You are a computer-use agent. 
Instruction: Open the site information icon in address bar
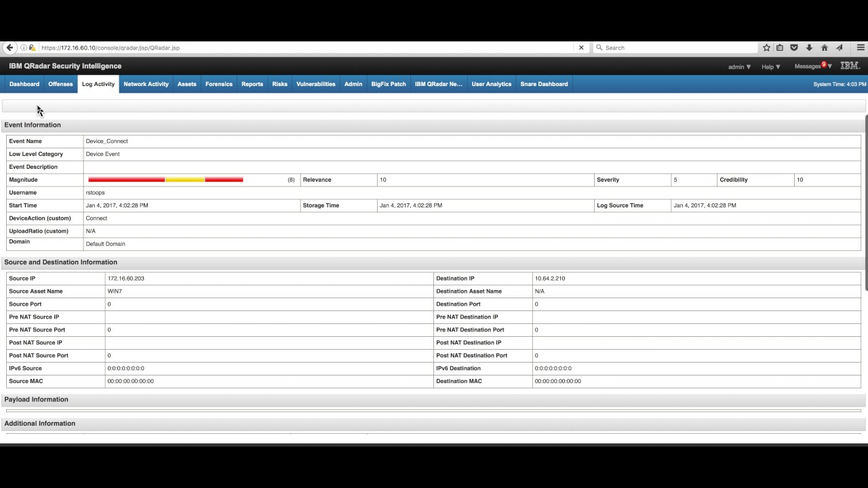pos(24,47)
